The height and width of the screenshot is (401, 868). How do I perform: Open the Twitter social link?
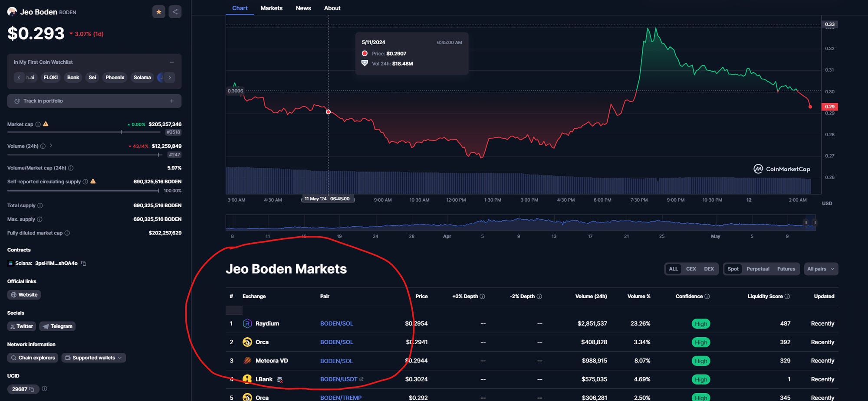[x=21, y=326]
